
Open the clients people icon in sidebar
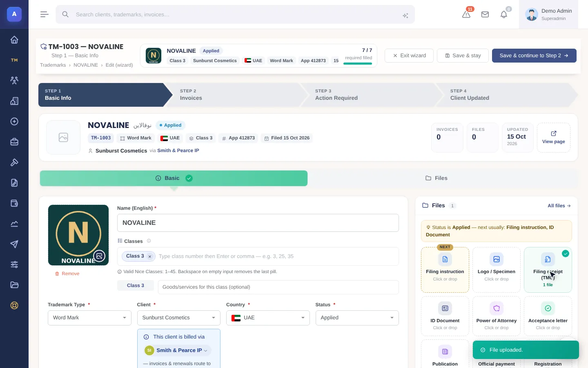[x=14, y=81]
